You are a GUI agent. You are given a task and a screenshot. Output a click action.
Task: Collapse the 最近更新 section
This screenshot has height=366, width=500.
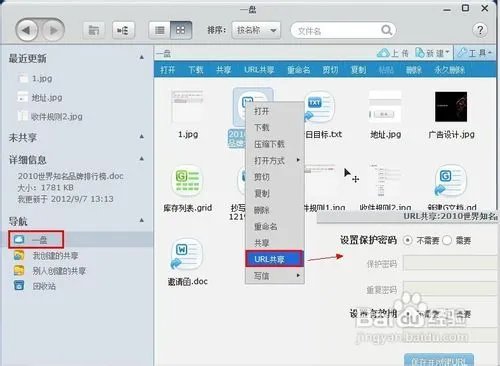tap(142, 57)
